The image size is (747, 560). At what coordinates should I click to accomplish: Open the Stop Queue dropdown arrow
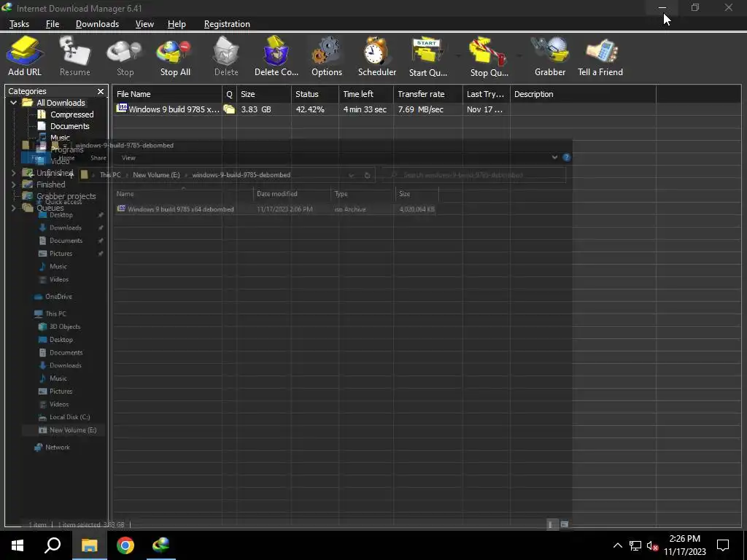(x=519, y=55)
